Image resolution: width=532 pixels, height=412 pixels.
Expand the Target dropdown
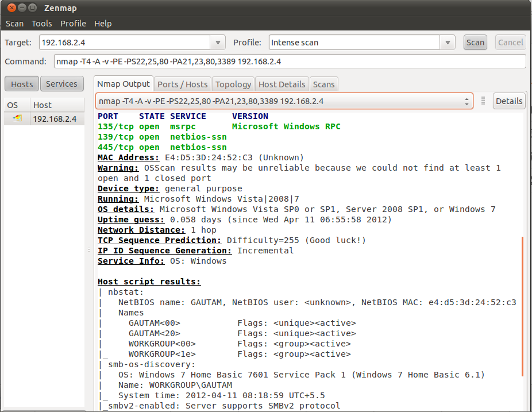coord(217,42)
